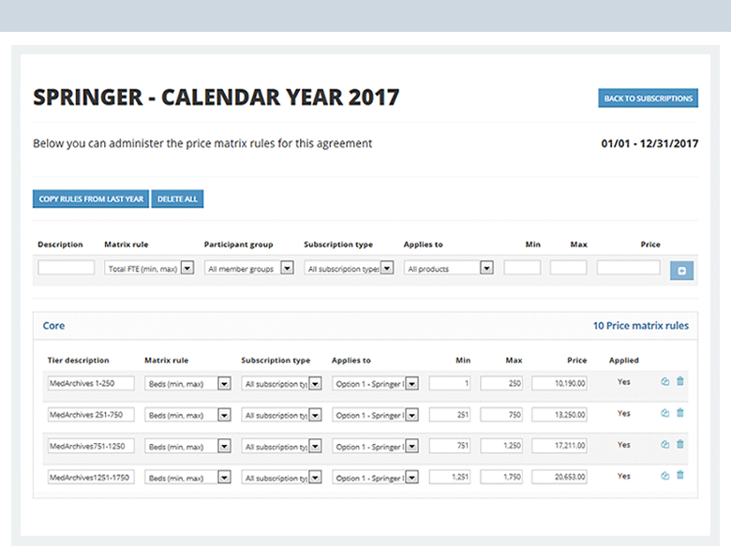Edit Min field showing 751
Image resolution: width=731 pixels, height=560 pixels.
pos(450,446)
